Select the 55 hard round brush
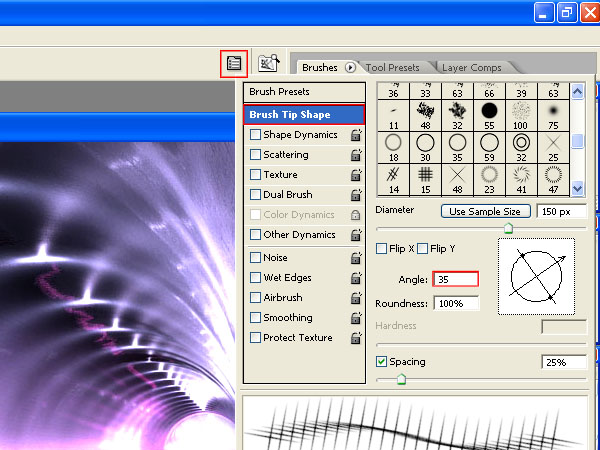Screen dimensions: 600x450 [x=489, y=116]
